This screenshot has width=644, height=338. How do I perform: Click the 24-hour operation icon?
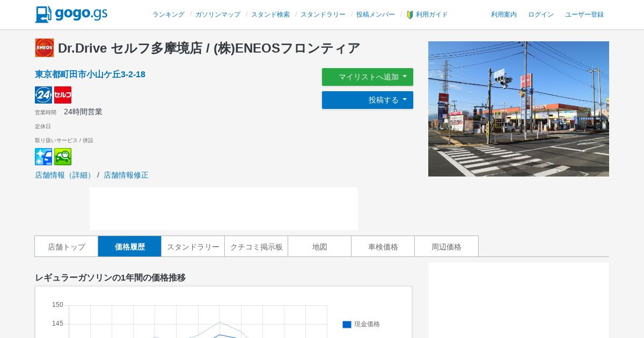pos(43,95)
